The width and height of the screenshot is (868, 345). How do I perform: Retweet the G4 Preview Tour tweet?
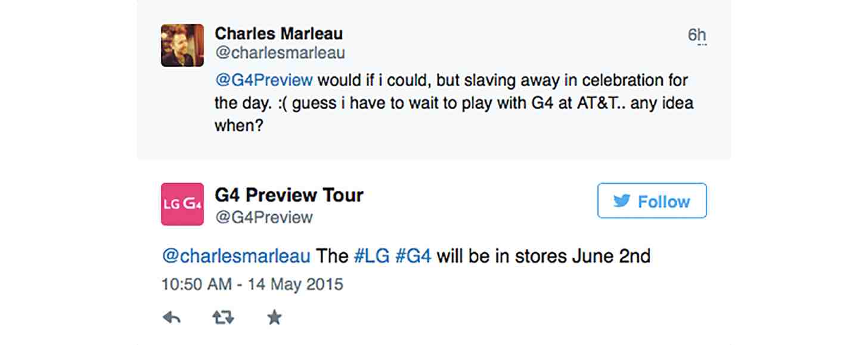point(223,318)
